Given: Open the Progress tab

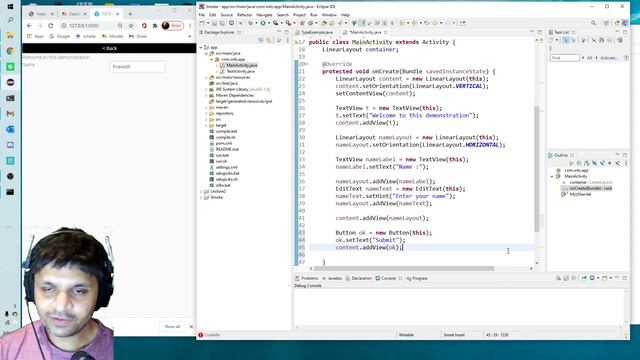Looking at the screenshot, I should [417, 278].
